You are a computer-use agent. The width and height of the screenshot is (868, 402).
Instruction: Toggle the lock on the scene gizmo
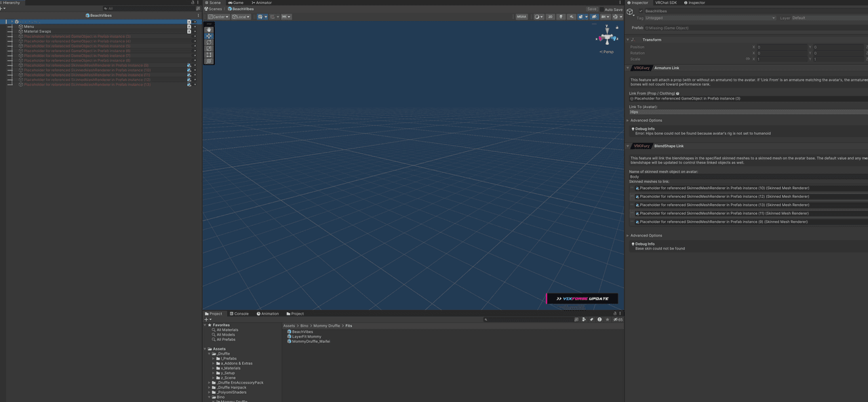(x=617, y=28)
